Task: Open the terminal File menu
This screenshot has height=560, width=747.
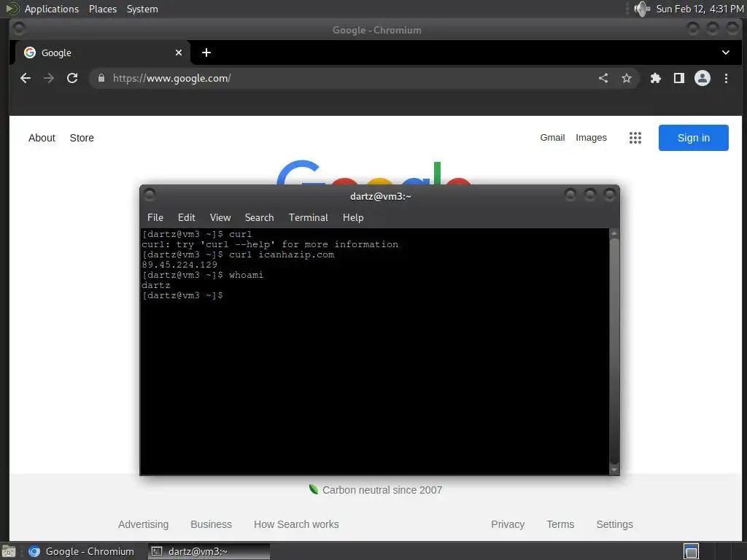Action: click(155, 217)
